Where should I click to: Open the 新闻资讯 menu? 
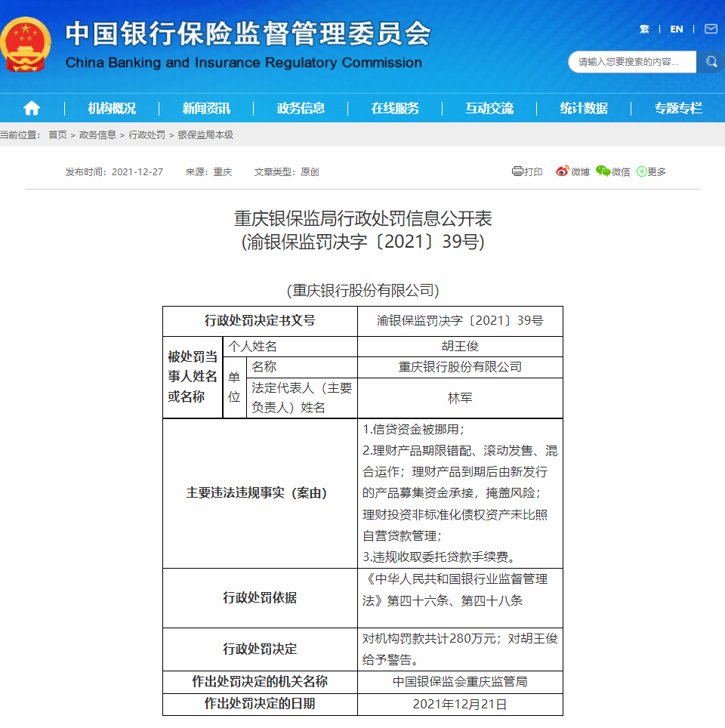[x=206, y=108]
